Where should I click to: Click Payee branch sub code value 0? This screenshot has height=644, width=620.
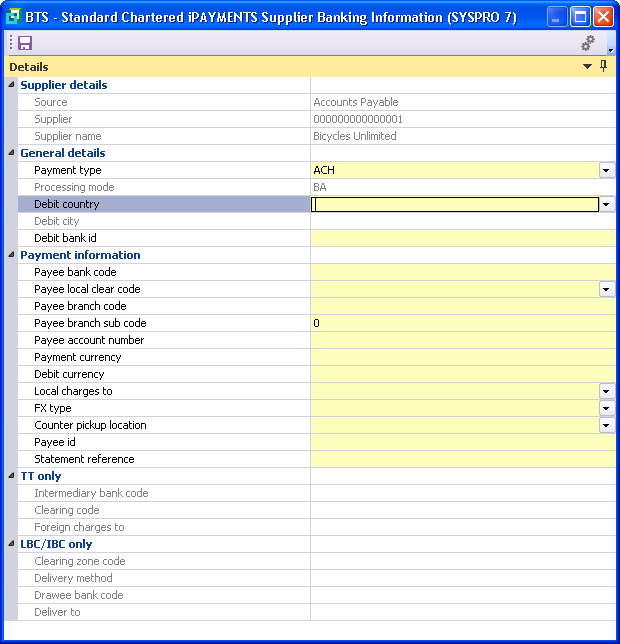[x=316, y=323]
